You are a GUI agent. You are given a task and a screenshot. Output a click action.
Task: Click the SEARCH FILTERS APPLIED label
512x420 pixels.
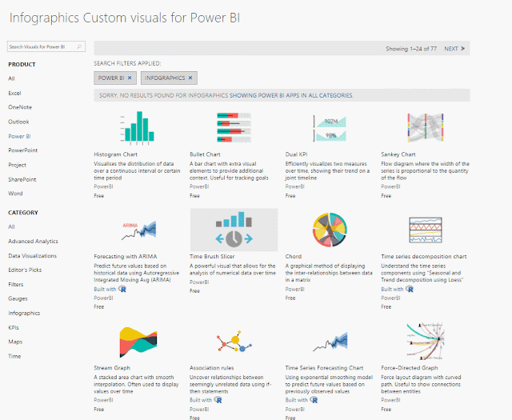pos(127,63)
